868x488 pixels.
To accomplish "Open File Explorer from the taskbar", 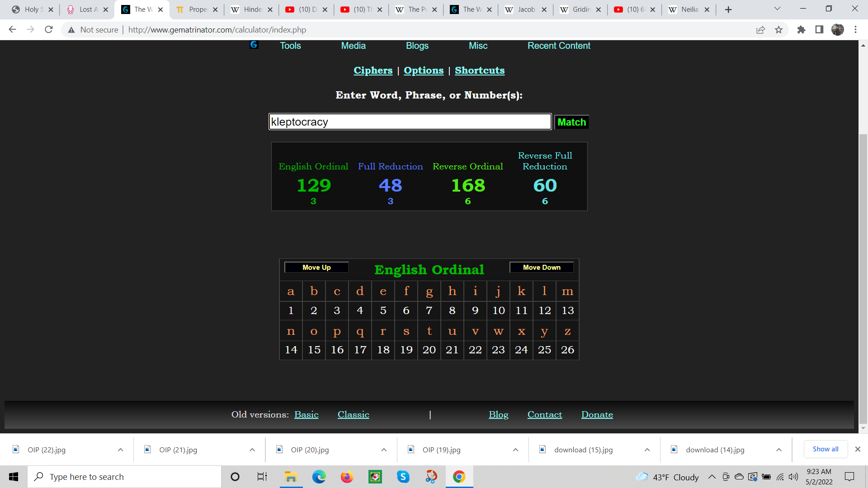I will click(x=290, y=477).
